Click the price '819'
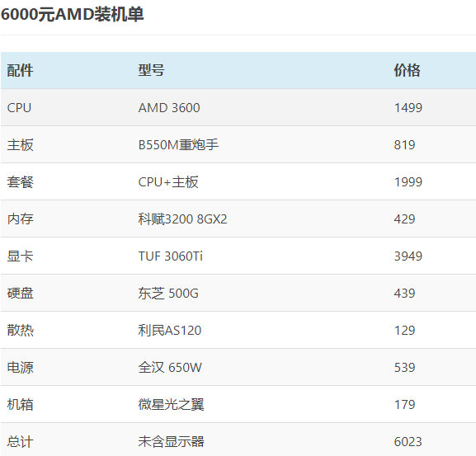This screenshot has height=456, width=476. tap(404, 145)
